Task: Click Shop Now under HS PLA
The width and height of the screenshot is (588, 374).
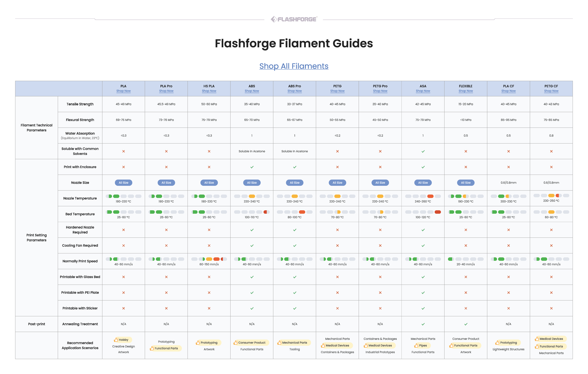Action: 209,91
